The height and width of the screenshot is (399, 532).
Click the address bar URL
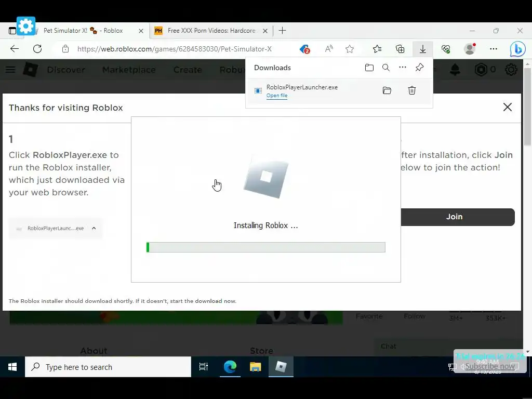click(x=175, y=49)
